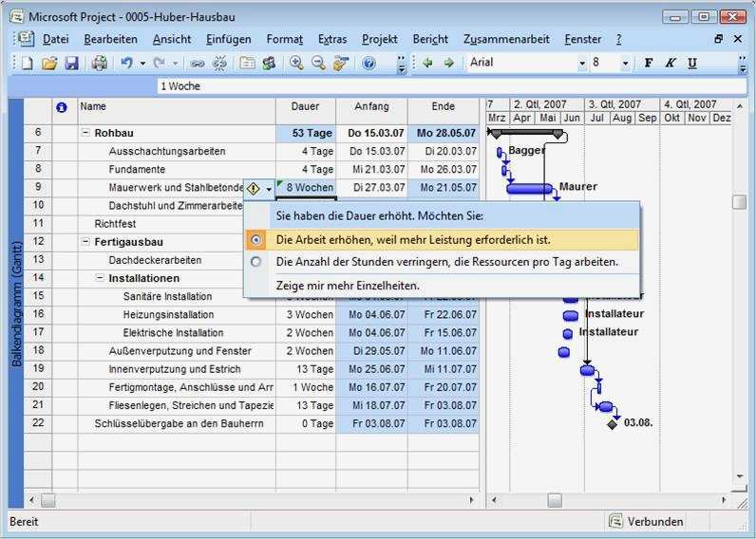Click 'Zeige mir mehr Einzelheiten' link

click(x=348, y=286)
